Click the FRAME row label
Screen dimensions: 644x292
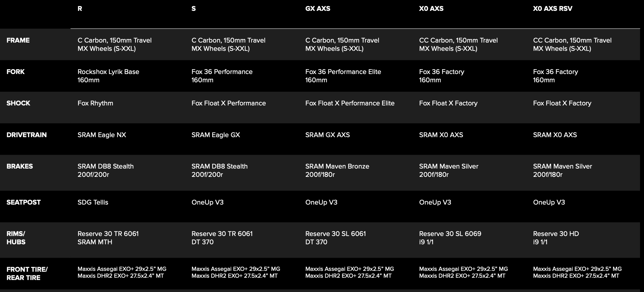click(x=18, y=40)
